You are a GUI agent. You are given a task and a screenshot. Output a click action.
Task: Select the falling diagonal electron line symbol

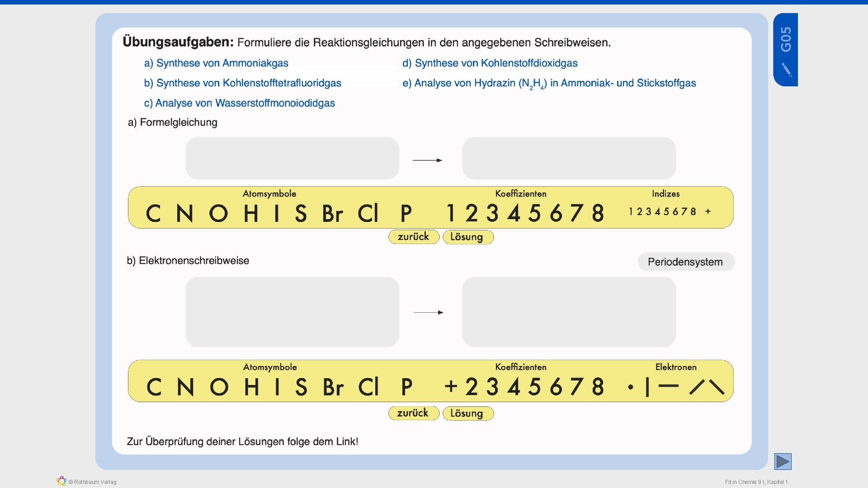[x=717, y=387]
